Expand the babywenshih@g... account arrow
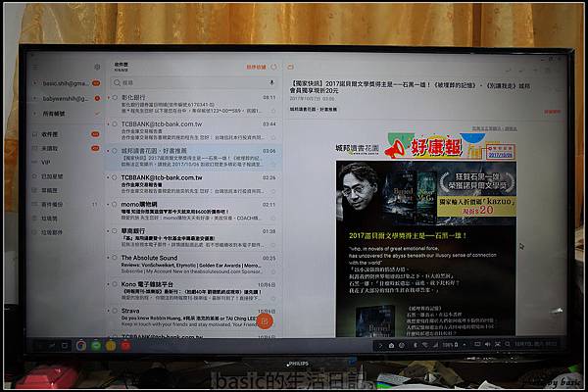The width and height of the screenshot is (588, 392). (35, 98)
